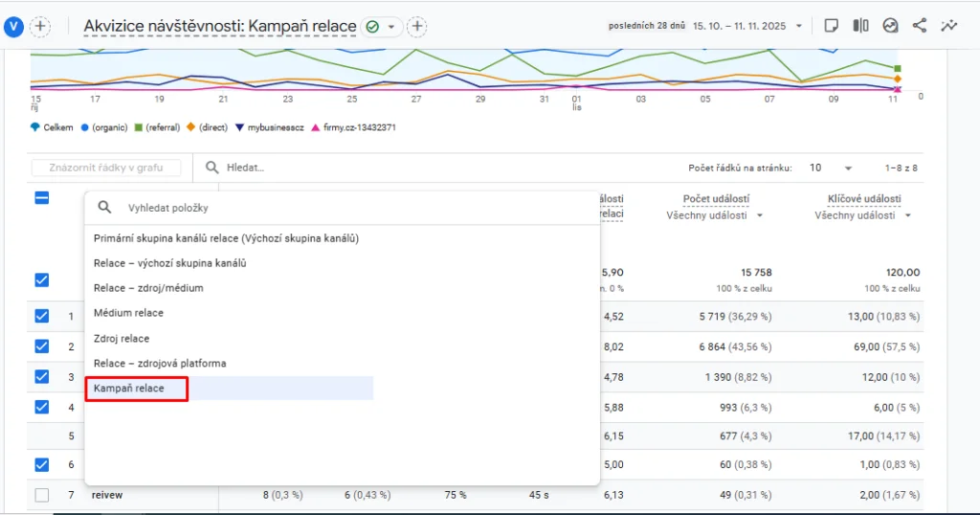Viewport: 980px width, 515px height.
Task: Uncheck the row 2 checkbox
Action: pos(42,347)
